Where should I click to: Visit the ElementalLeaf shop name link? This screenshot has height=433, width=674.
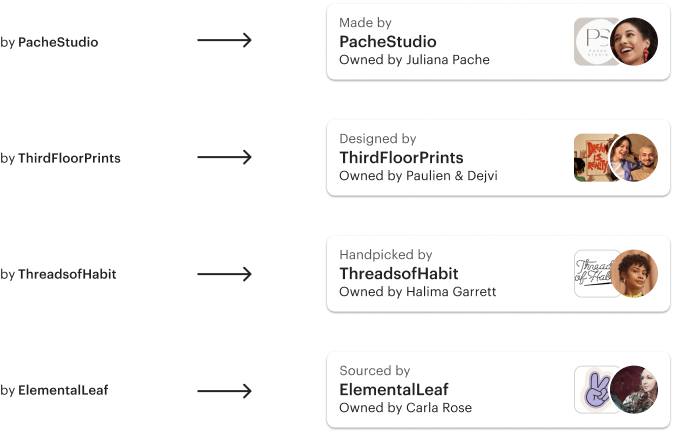[394, 390]
